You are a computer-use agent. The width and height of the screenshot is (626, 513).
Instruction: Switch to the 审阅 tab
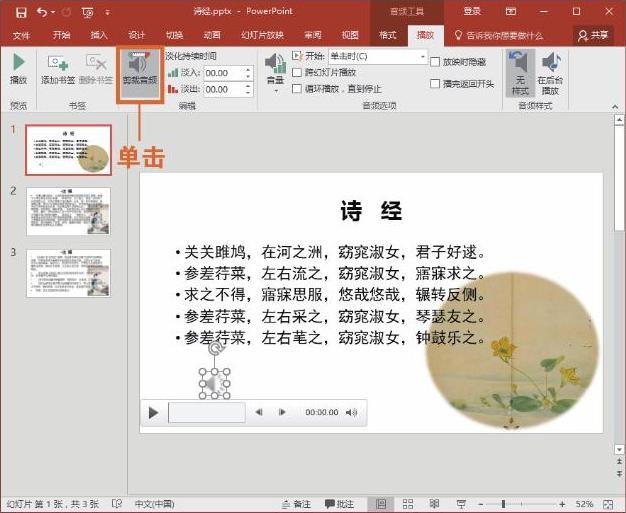click(313, 35)
